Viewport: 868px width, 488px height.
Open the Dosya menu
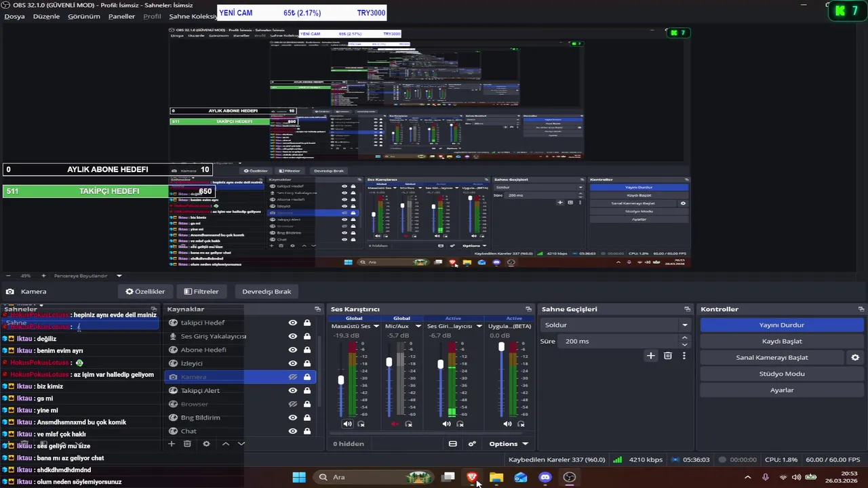click(x=14, y=16)
